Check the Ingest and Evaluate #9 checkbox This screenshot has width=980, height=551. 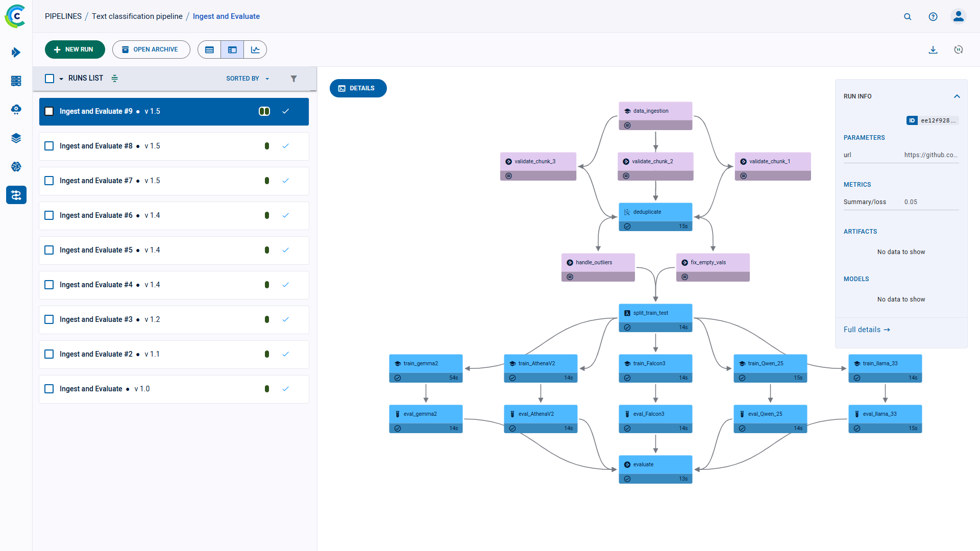click(49, 111)
